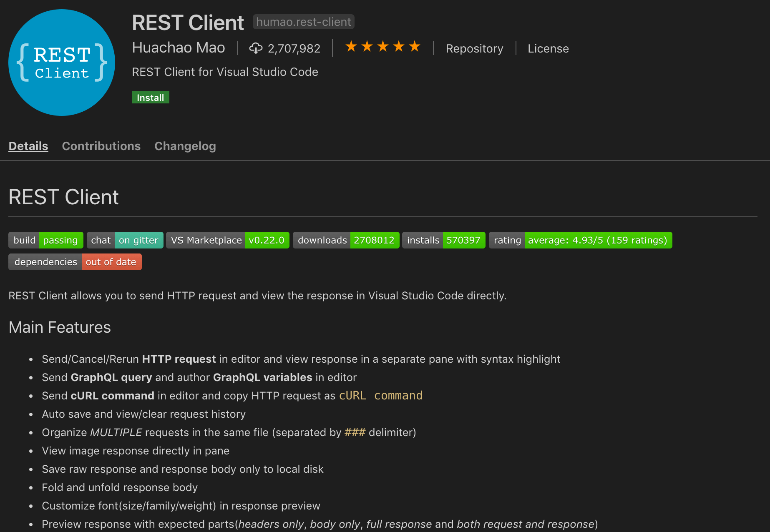The width and height of the screenshot is (770, 532).
Task: Open the chat on gitter badge
Action: point(125,240)
